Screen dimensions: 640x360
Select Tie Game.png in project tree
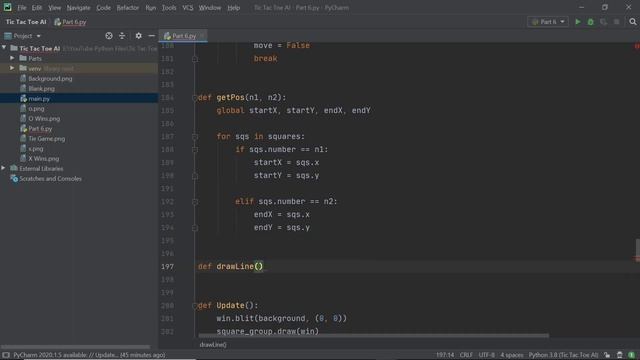coord(47,138)
